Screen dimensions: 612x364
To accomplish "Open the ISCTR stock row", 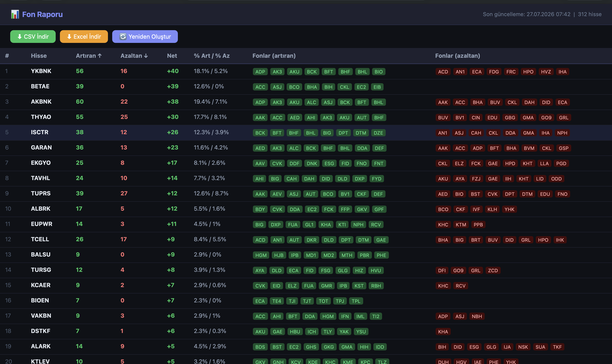I will (306, 133).
